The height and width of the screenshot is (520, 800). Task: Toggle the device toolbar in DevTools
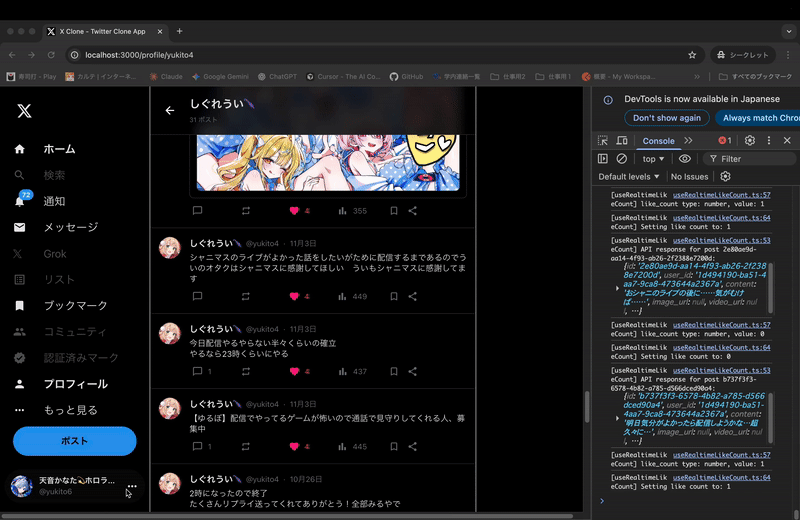tap(623, 141)
